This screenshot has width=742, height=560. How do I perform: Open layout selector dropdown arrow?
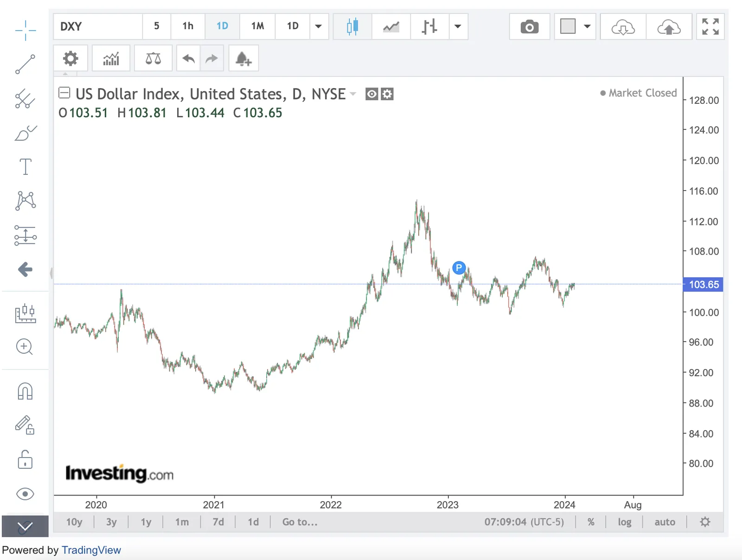coord(587,26)
